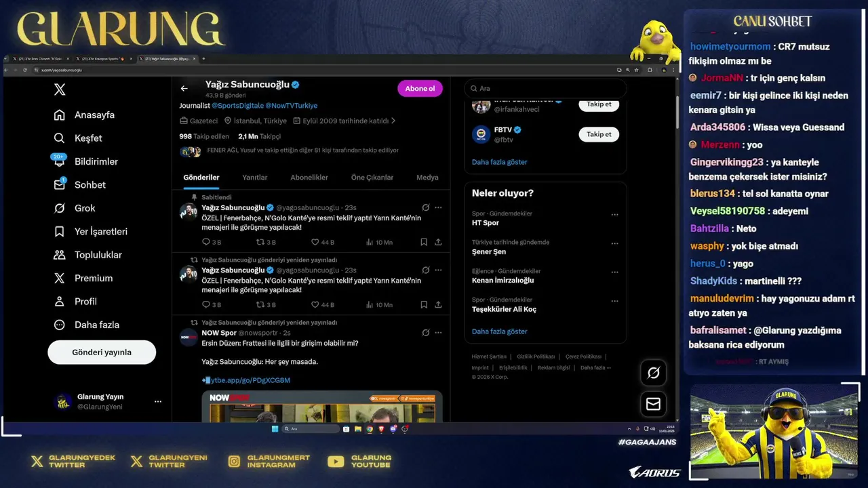The image size is (868, 488).
Task: Expand join date details chevron
Action: click(393, 121)
